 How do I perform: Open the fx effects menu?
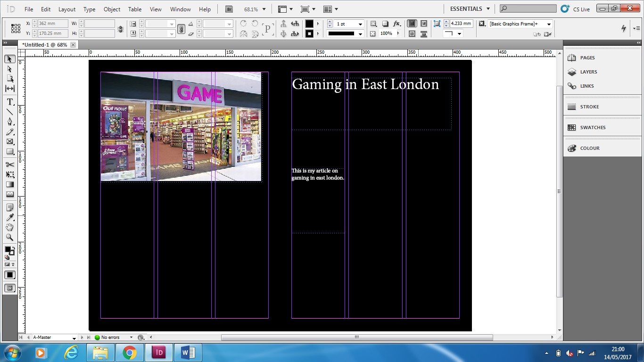coord(397,24)
